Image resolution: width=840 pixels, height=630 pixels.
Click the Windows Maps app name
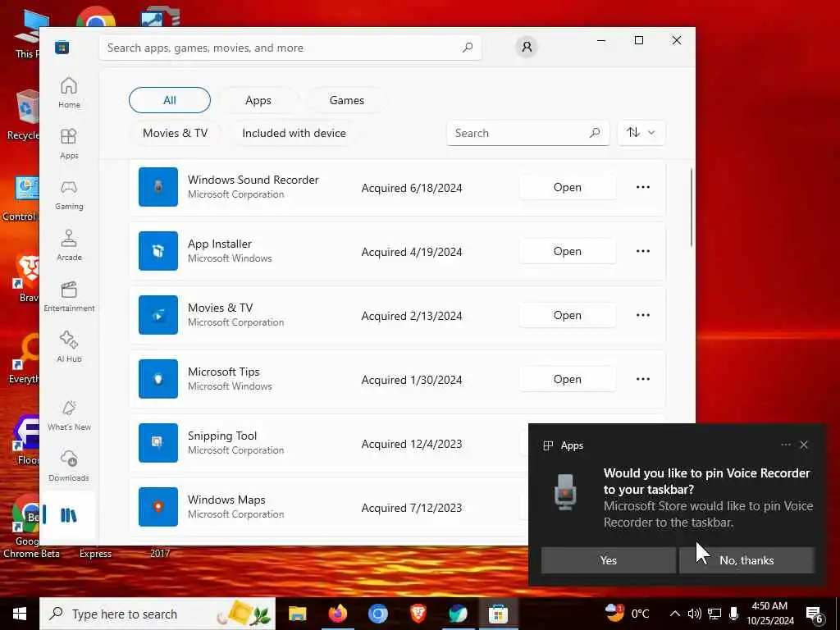coord(226,500)
